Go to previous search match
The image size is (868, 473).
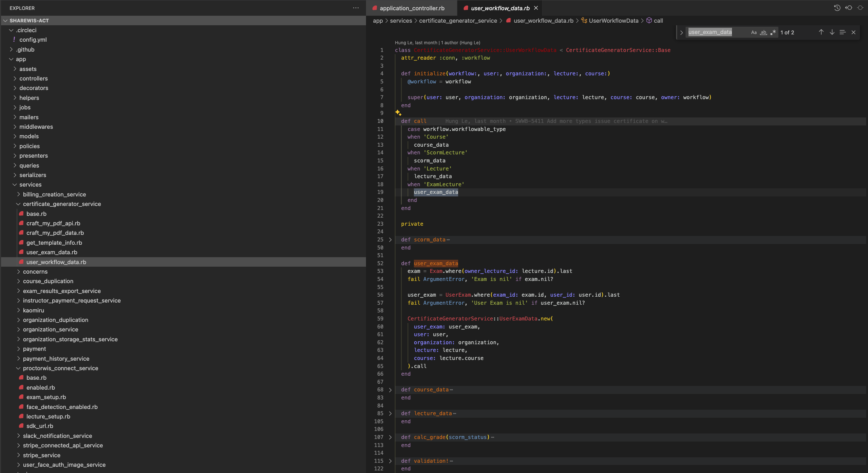point(821,32)
